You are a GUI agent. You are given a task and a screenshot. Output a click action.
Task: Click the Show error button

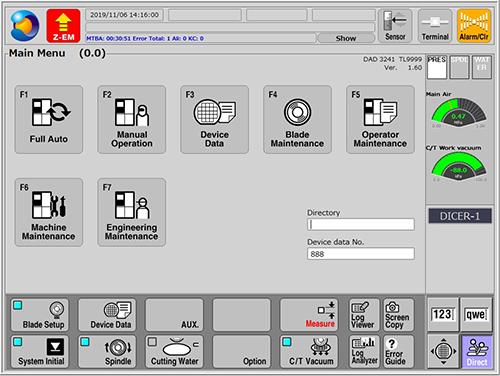pos(346,38)
